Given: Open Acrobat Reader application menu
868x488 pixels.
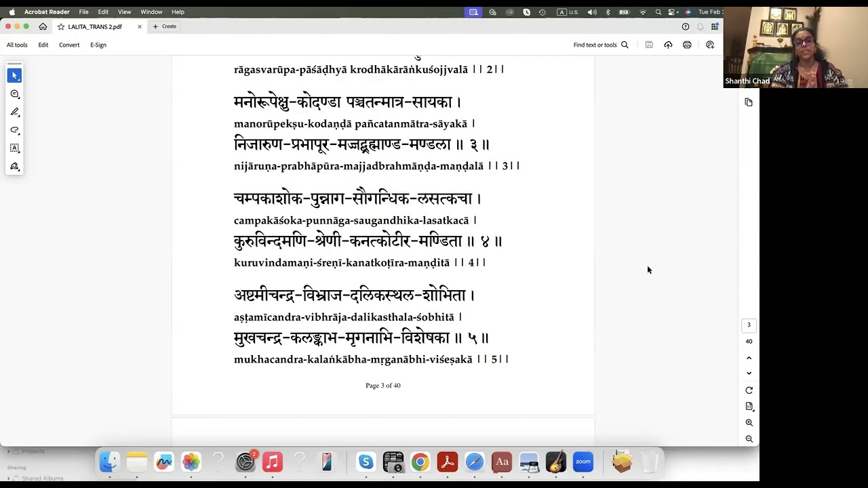Looking at the screenshot, I should (47, 12).
